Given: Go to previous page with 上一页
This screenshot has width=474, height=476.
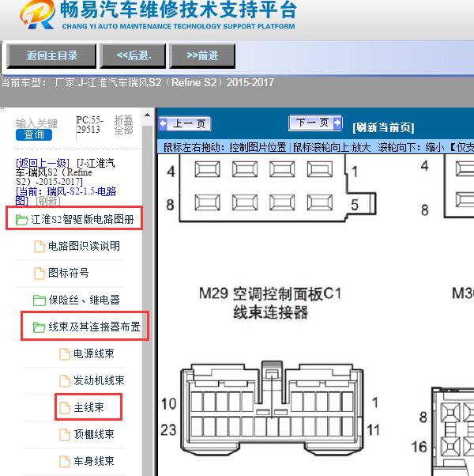Looking at the screenshot, I should pyautogui.click(x=185, y=124).
